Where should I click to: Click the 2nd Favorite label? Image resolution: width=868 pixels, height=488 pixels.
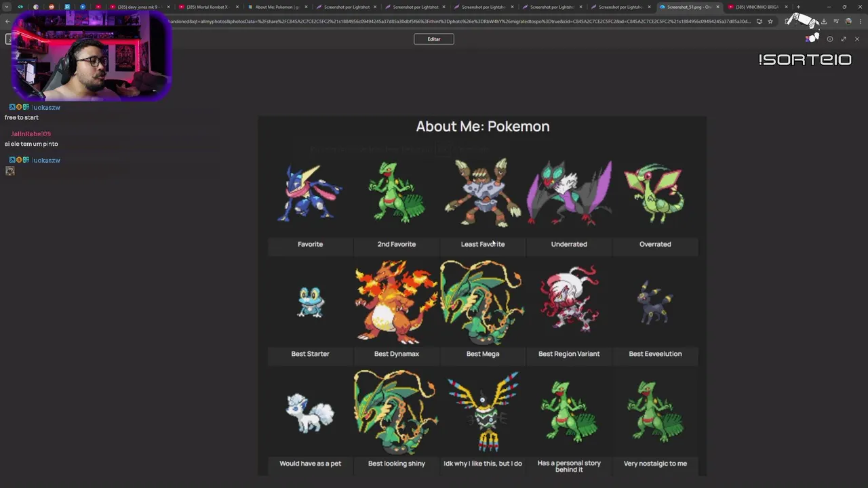click(397, 244)
